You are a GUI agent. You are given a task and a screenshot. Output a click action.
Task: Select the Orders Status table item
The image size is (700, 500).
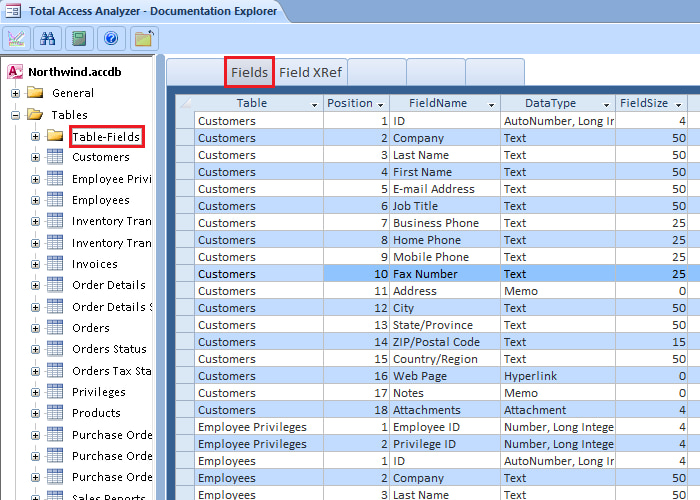[x=109, y=349]
